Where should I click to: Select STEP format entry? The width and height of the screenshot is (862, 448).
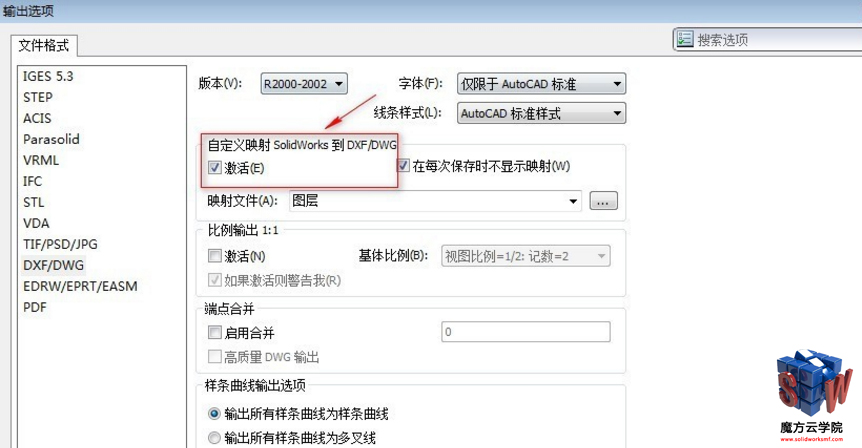click(x=38, y=97)
